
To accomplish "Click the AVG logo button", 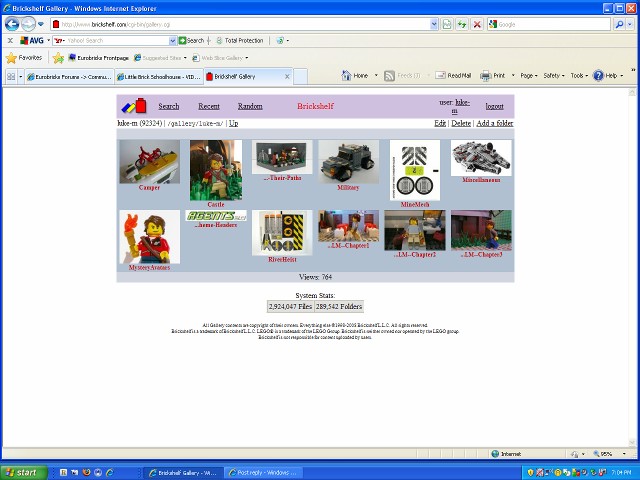I will click(x=32, y=40).
